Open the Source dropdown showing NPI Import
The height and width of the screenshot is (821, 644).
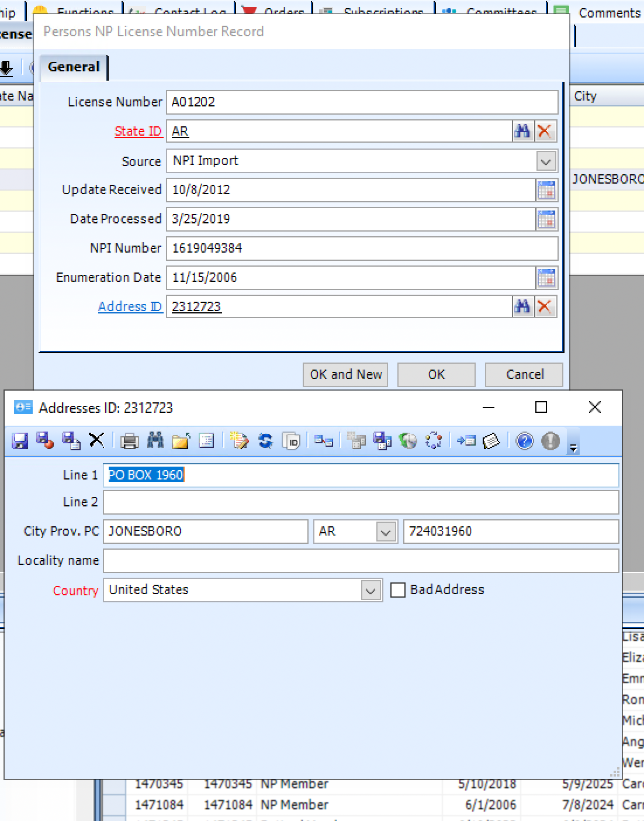[545, 161]
